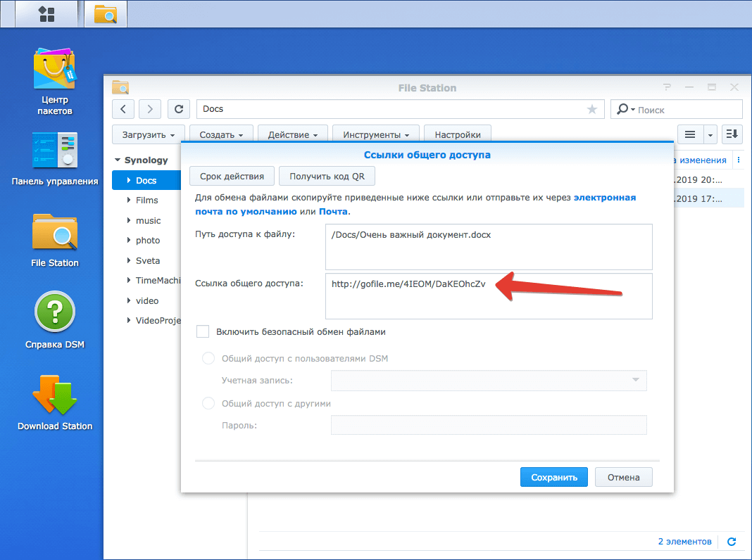752x560 pixels.
Task: Click the Save button in dialog
Action: point(553,477)
